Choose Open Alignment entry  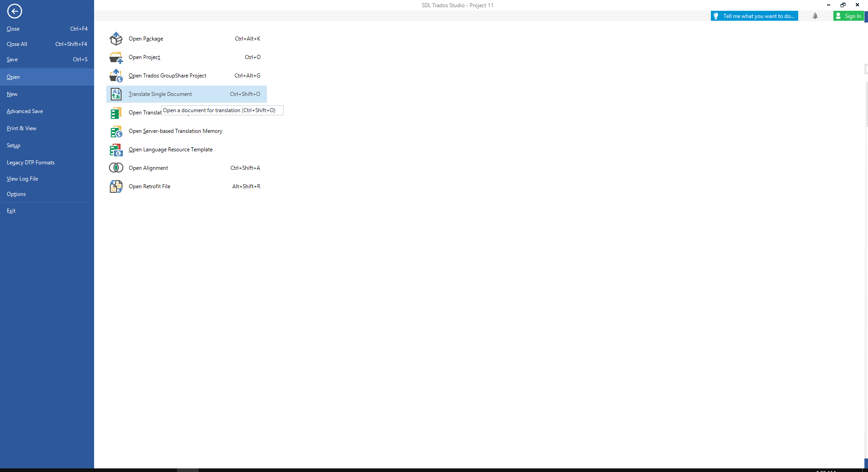[x=186, y=168]
